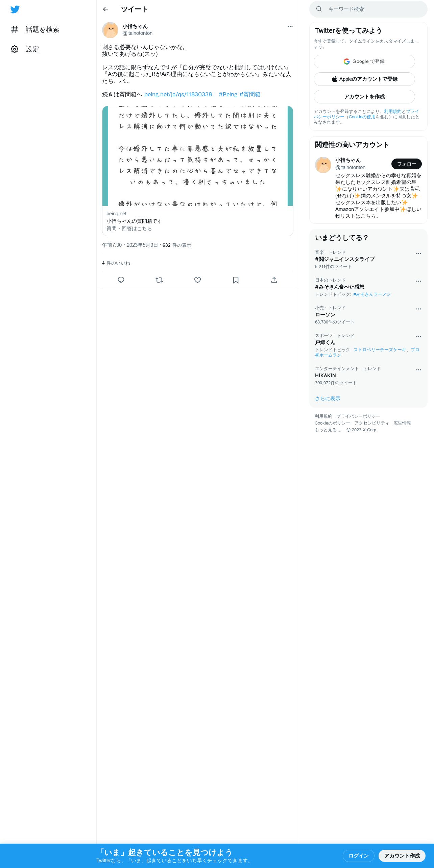Open more options for HIKAKIN trend
Image resolution: width=434 pixels, height=868 pixels.
point(418,370)
